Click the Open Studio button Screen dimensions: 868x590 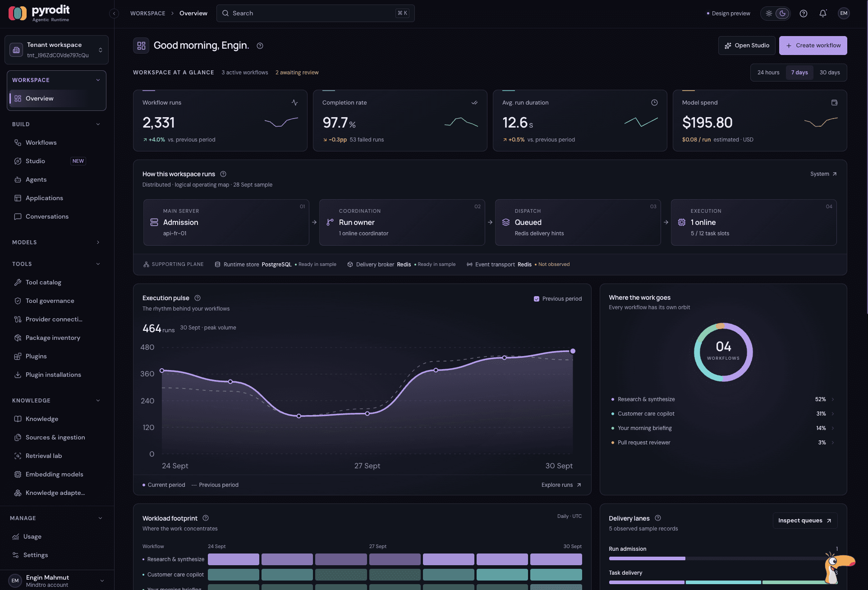tap(747, 46)
